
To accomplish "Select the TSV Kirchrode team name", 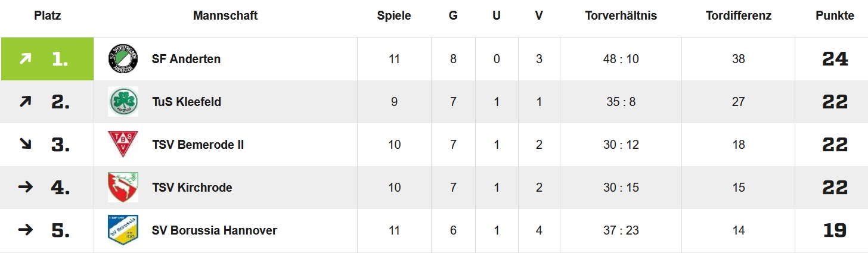I will (x=192, y=188).
